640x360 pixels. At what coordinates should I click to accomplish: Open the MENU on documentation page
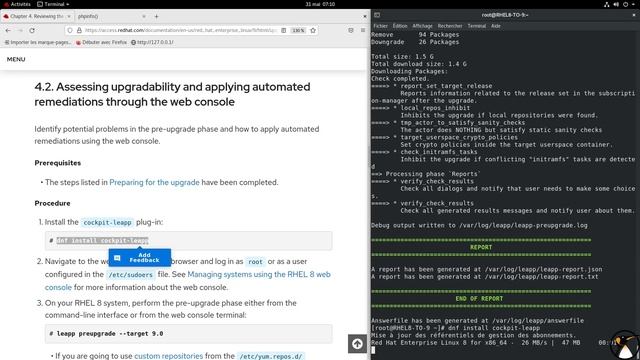[16, 59]
